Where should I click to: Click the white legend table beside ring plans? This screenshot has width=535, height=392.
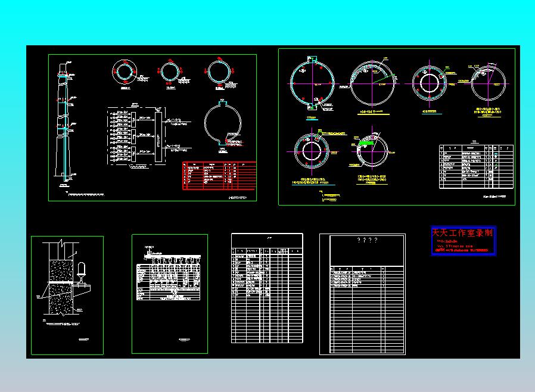[476, 166]
